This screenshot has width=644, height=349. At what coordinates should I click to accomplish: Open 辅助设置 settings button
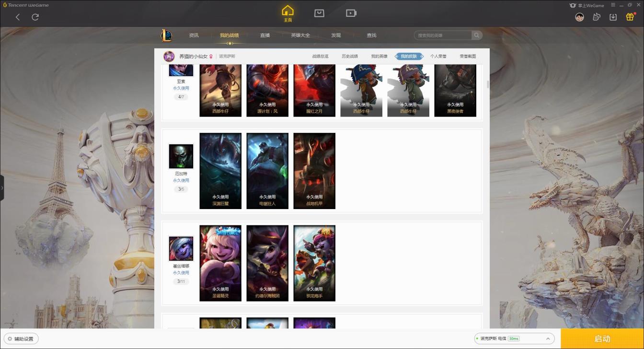[x=21, y=339]
